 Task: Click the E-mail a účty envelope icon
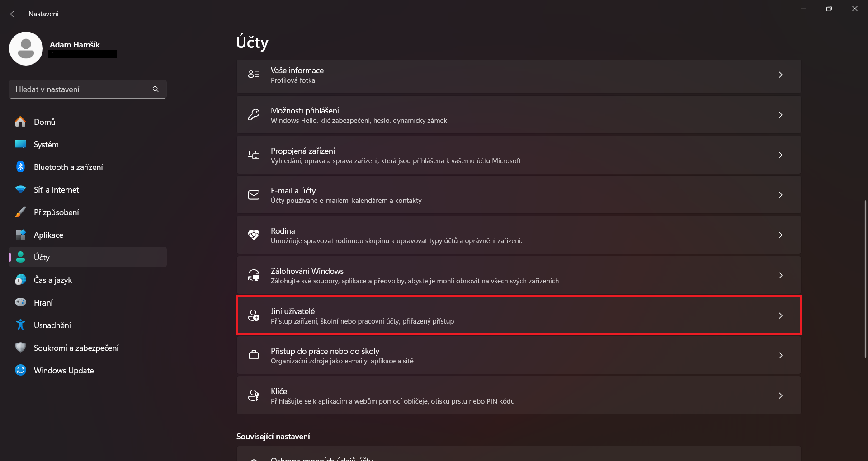(x=254, y=195)
